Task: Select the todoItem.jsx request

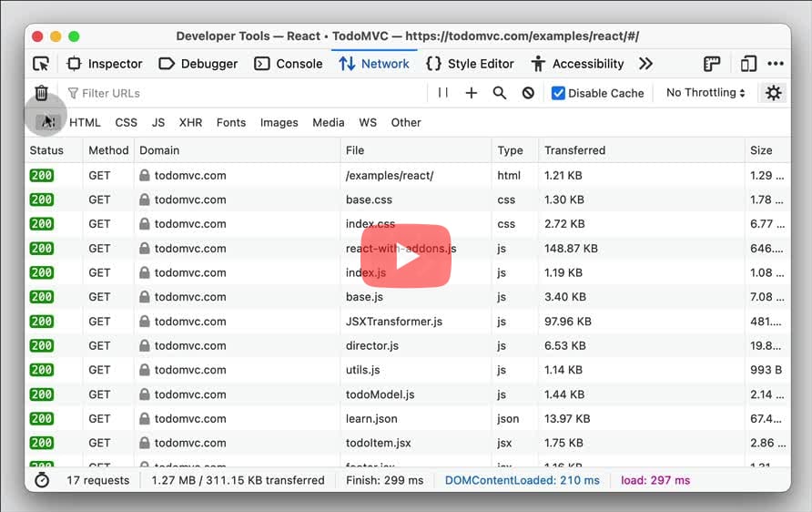Action: coord(408,443)
